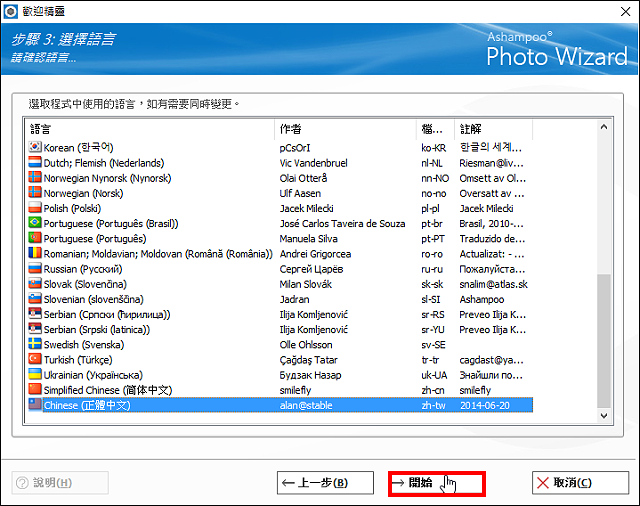Click the Dutch flag icon

click(x=35, y=162)
